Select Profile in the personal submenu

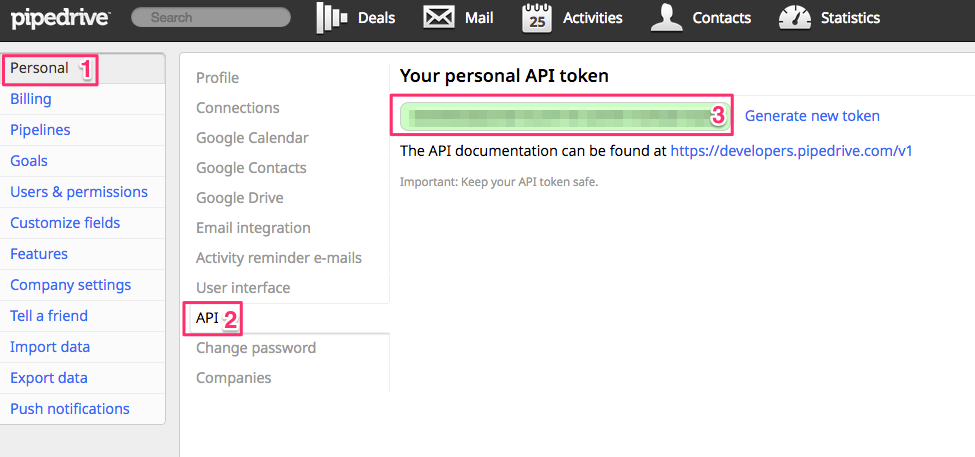click(x=217, y=78)
